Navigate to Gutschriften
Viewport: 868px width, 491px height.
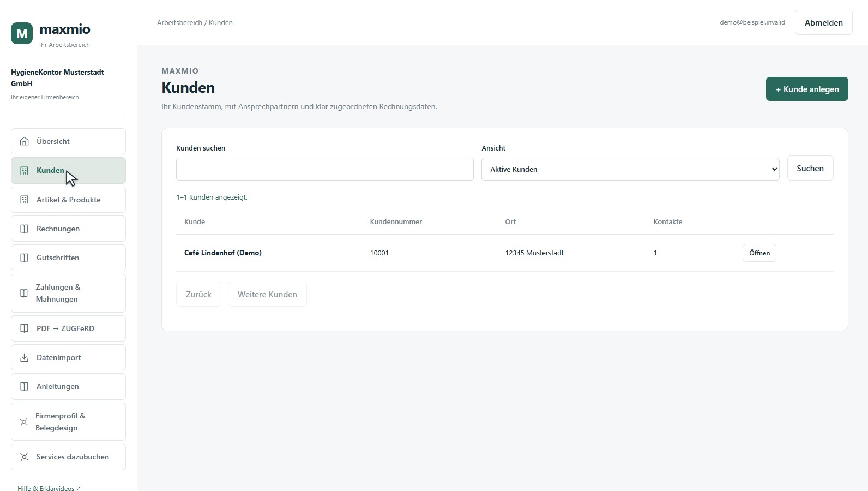point(68,258)
